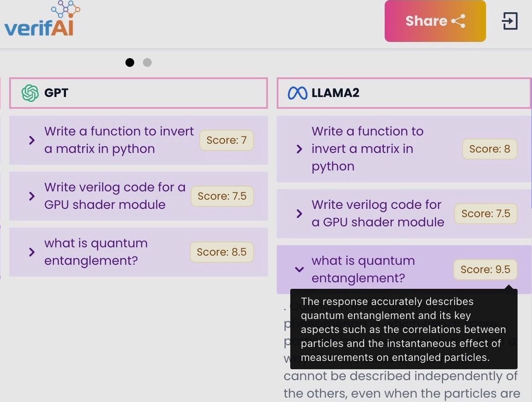This screenshot has height=402, width=532.
Task: Expand GPT's verilog GPU shader response
Action: pyautogui.click(x=31, y=196)
